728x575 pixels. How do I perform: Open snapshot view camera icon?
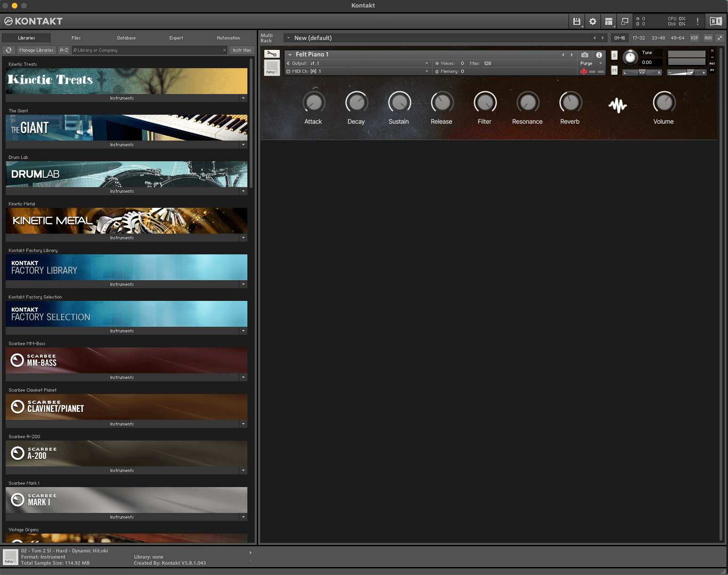(x=585, y=55)
